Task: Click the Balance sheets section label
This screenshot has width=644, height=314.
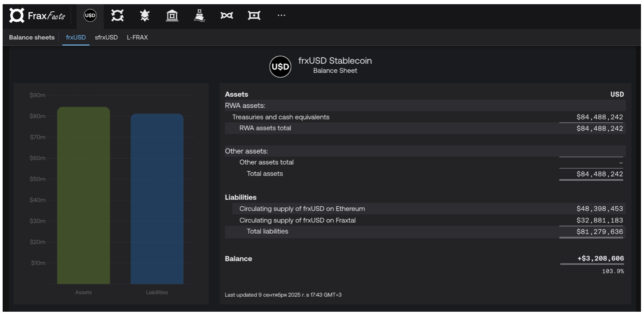Action: (x=32, y=38)
